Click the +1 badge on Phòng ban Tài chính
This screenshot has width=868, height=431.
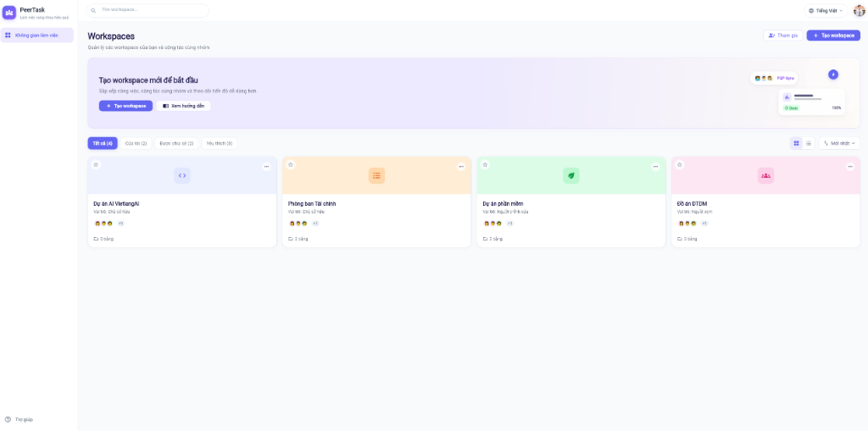point(315,224)
